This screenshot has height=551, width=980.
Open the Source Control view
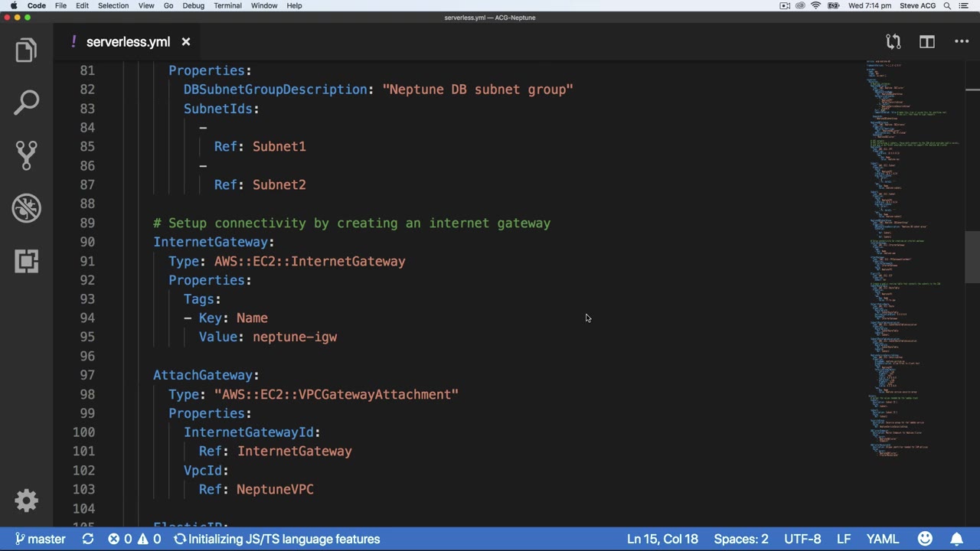click(x=26, y=155)
